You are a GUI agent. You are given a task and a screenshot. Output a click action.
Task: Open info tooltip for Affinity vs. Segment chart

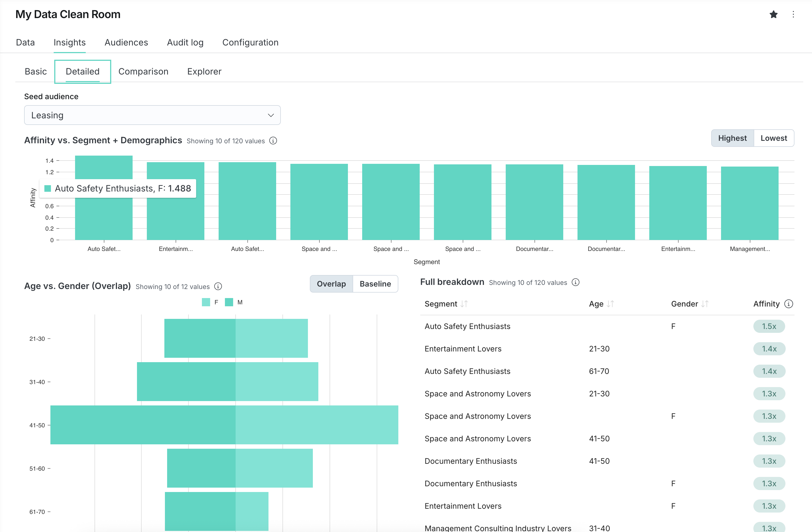[273, 141]
